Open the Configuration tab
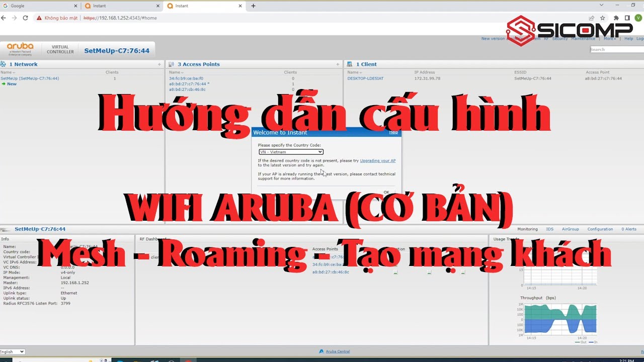The height and width of the screenshot is (362, 644). coord(600,229)
